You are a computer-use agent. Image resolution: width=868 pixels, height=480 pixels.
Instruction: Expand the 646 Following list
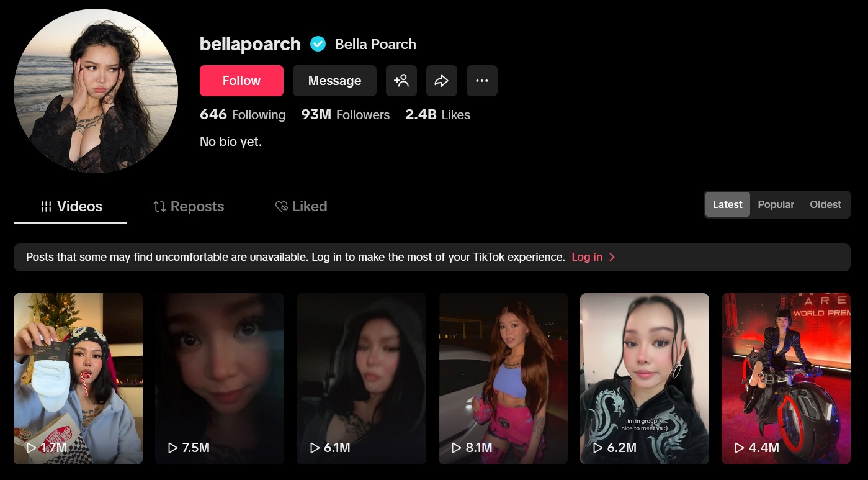click(x=242, y=115)
